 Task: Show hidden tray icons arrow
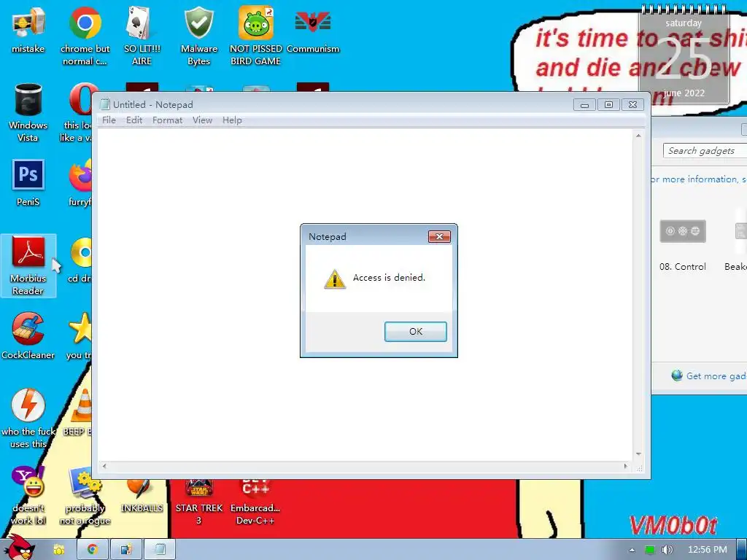point(632,550)
